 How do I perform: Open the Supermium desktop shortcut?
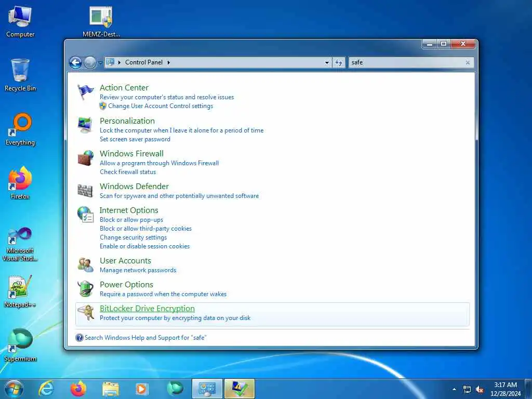[x=20, y=345]
